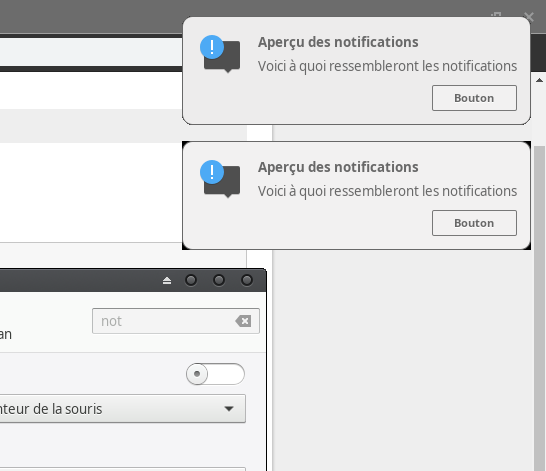Click the first notification's alert bubble icon
Image resolution: width=546 pixels, height=471 pixels.
coord(220,54)
